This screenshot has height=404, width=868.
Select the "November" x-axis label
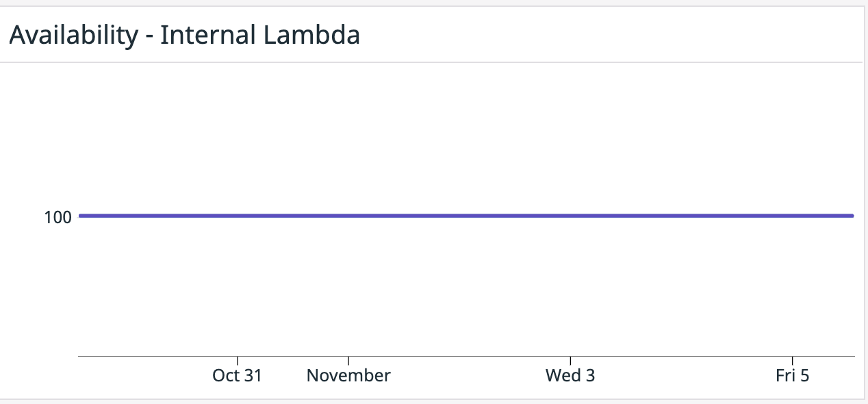pyautogui.click(x=348, y=375)
